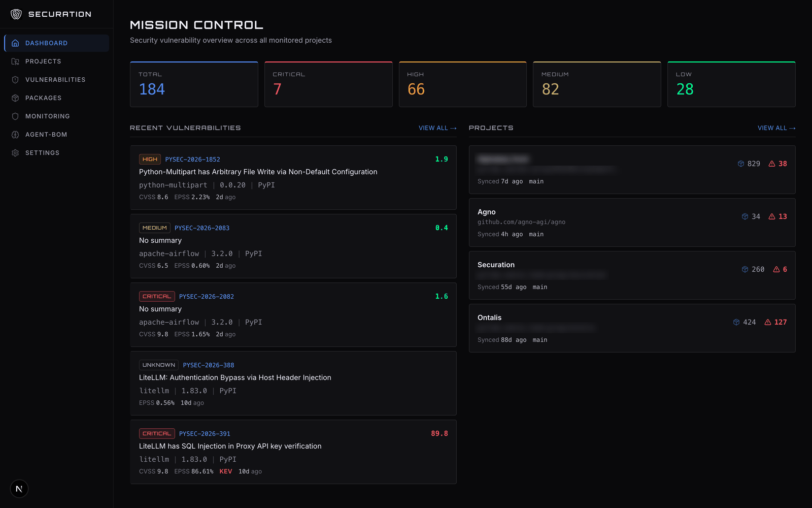Click warning triangle in Ontalis project row
This screenshot has height=508, width=812.
[768, 322]
